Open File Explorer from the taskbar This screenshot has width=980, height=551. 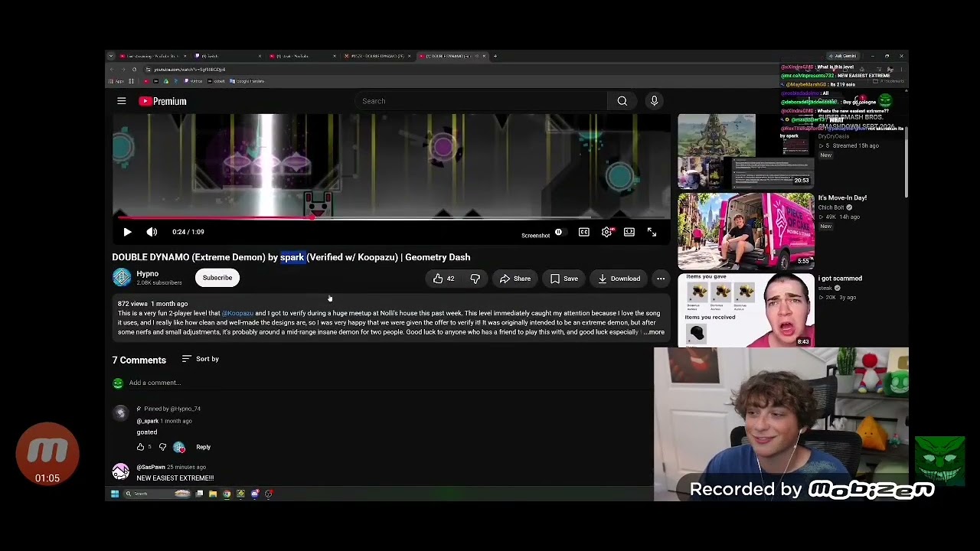point(212,494)
